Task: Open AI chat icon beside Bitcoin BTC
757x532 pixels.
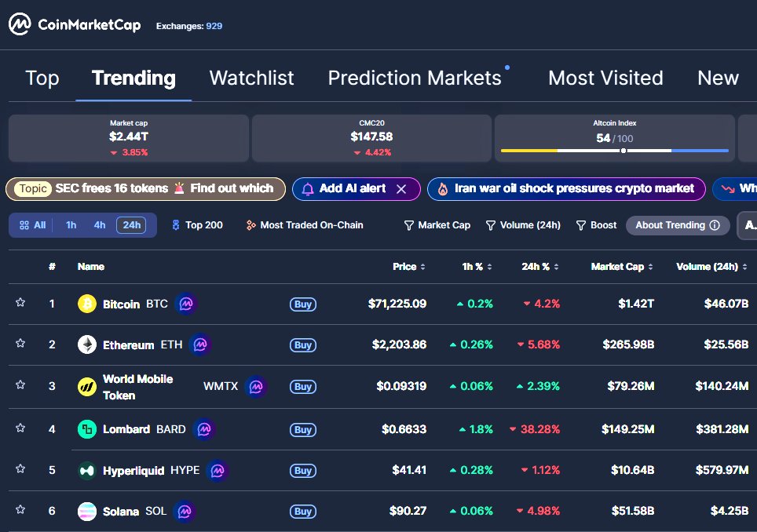Action: pyautogui.click(x=186, y=304)
